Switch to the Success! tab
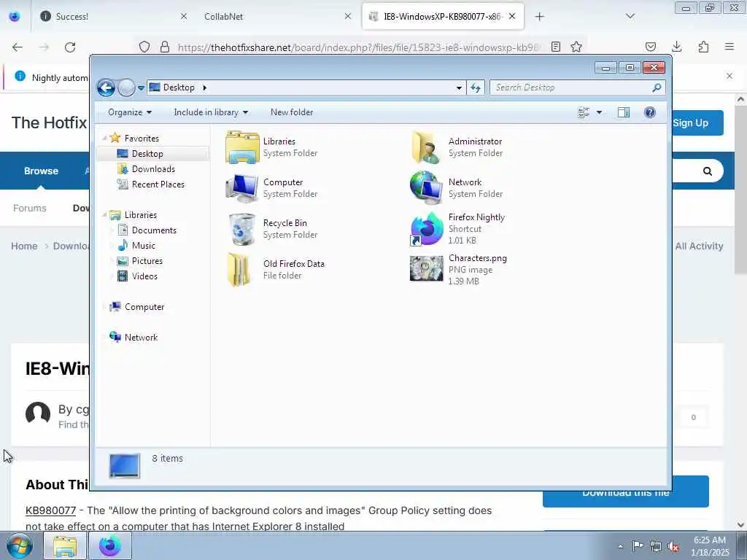This screenshot has height=560, width=747. coord(113,17)
